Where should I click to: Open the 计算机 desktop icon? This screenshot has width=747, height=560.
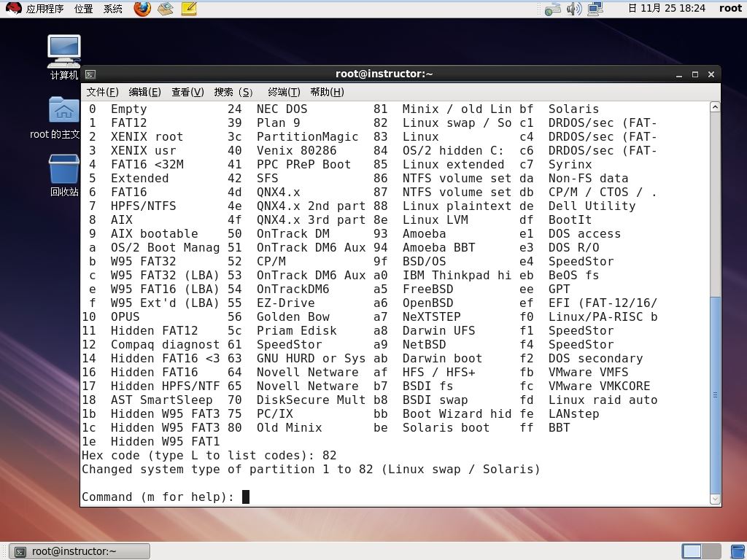pyautogui.click(x=64, y=57)
